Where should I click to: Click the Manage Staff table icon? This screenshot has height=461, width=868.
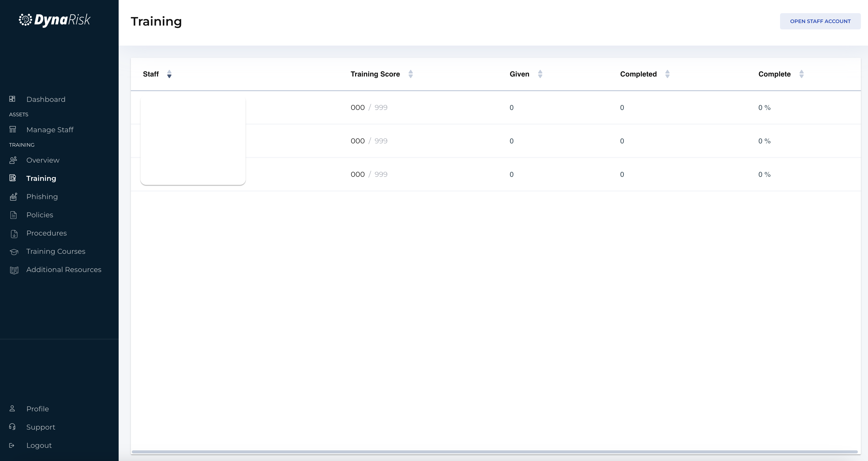(x=13, y=129)
